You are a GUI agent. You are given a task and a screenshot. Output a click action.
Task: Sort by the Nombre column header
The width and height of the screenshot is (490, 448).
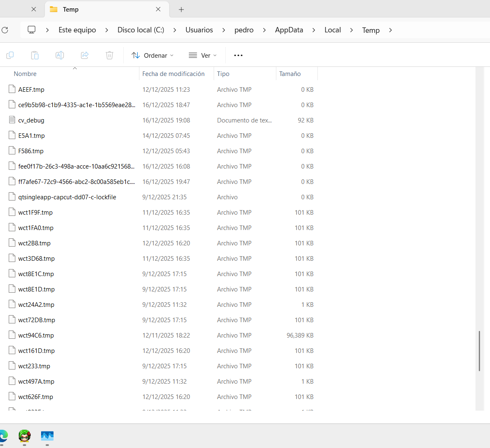(25, 74)
